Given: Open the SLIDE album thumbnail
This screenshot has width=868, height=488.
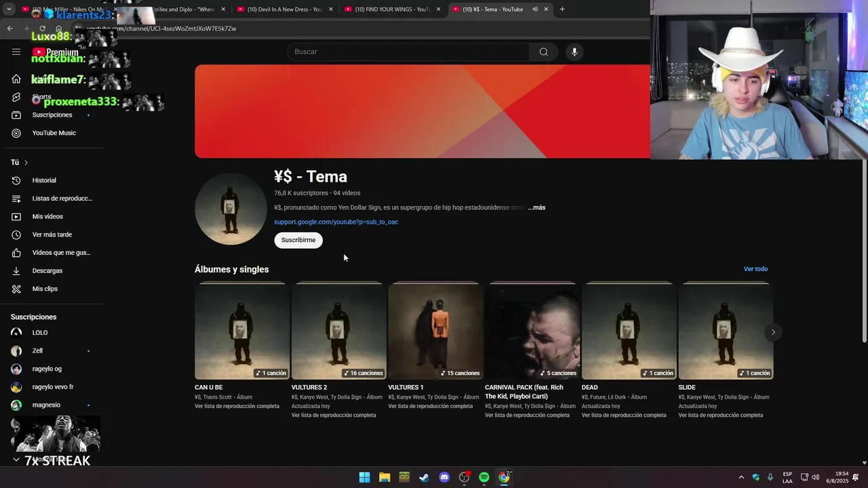Looking at the screenshot, I should 726,331.
